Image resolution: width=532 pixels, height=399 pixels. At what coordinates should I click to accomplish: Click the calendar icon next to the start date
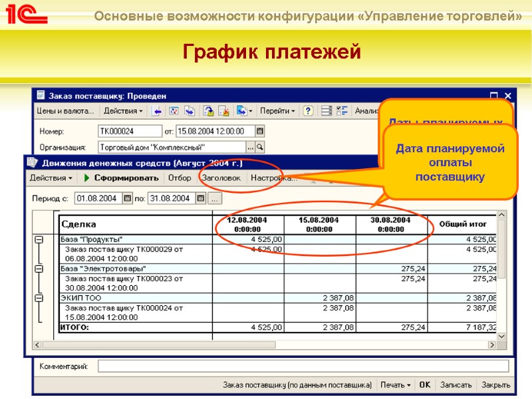pos(126,197)
